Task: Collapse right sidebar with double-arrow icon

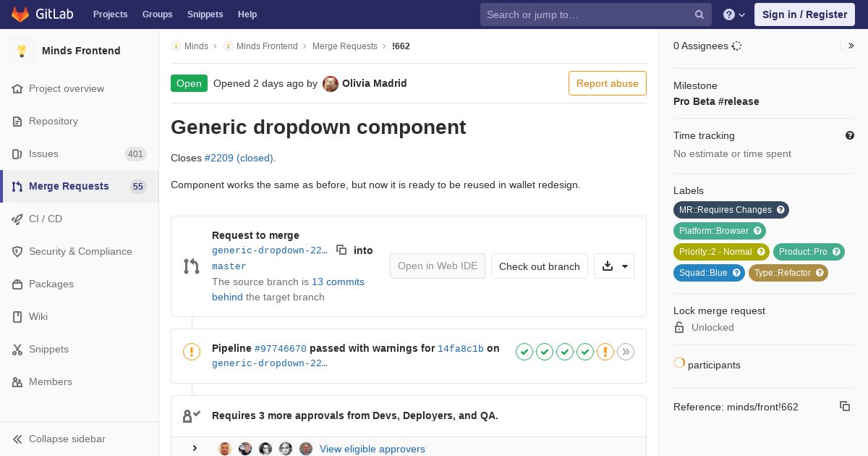Action: coord(851,46)
